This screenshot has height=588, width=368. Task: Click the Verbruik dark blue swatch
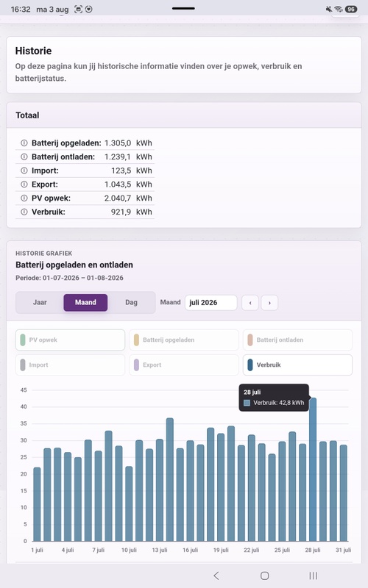[250, 365]
